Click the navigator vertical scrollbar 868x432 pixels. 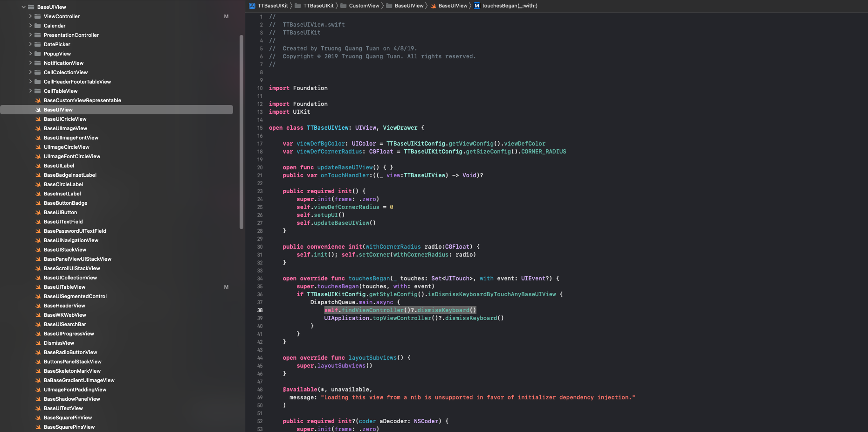click(x=241, y=132)
